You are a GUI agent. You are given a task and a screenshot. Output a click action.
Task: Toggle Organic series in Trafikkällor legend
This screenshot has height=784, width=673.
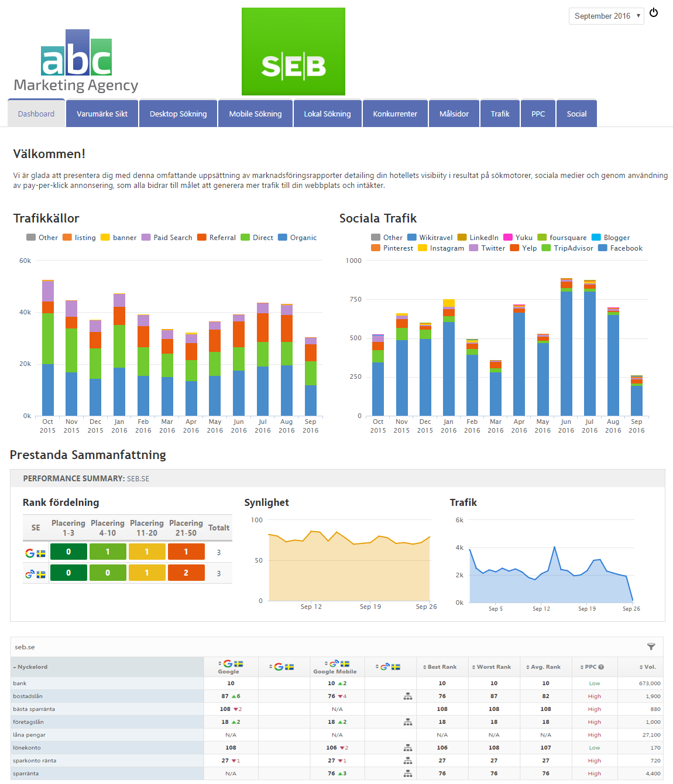[297, 238]
